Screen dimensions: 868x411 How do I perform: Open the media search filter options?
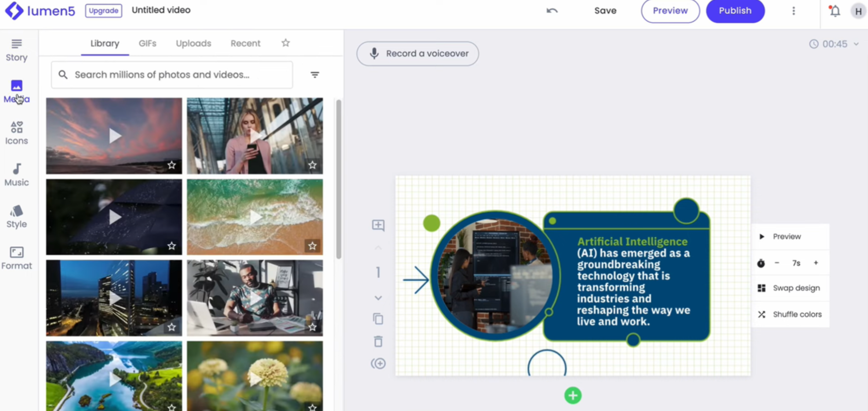(314, 75)
